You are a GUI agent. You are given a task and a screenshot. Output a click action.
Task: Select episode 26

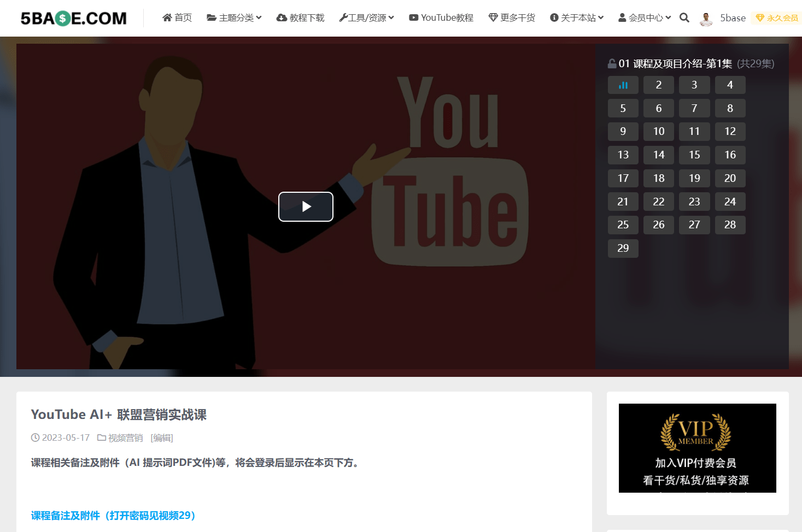659,225
